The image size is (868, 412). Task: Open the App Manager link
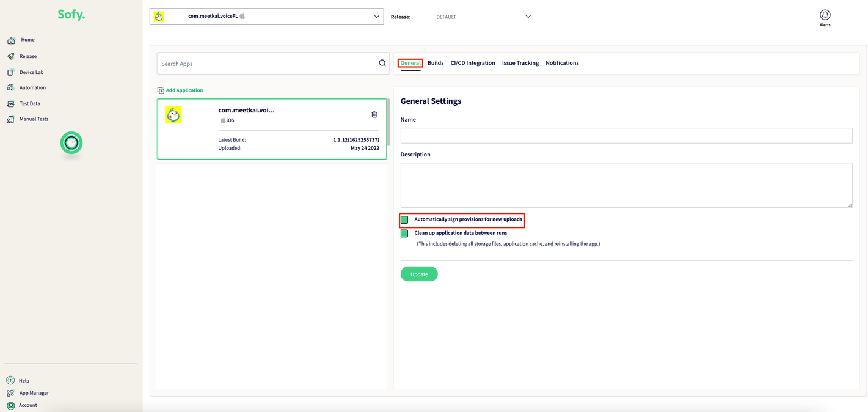34,393
